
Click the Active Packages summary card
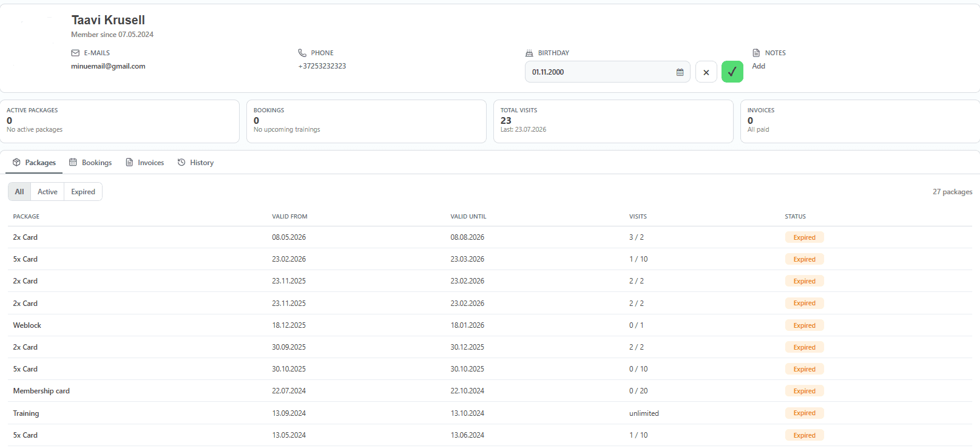120,121
